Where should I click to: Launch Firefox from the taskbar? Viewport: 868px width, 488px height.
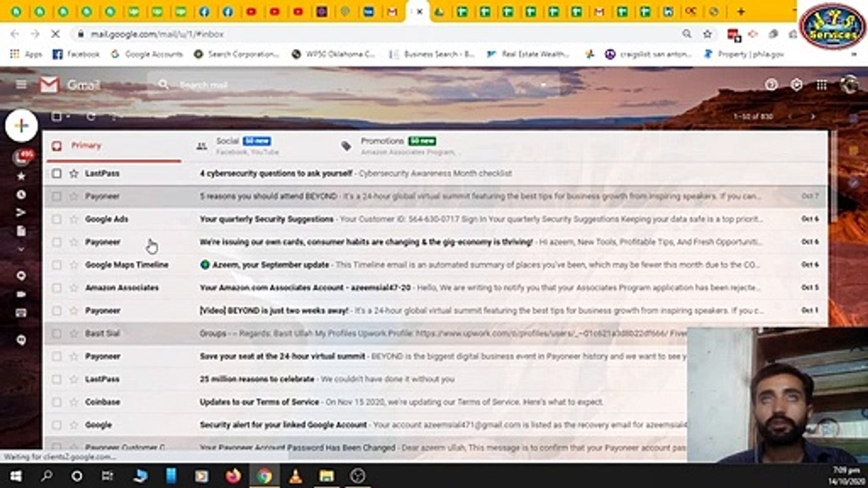(233, 476)
